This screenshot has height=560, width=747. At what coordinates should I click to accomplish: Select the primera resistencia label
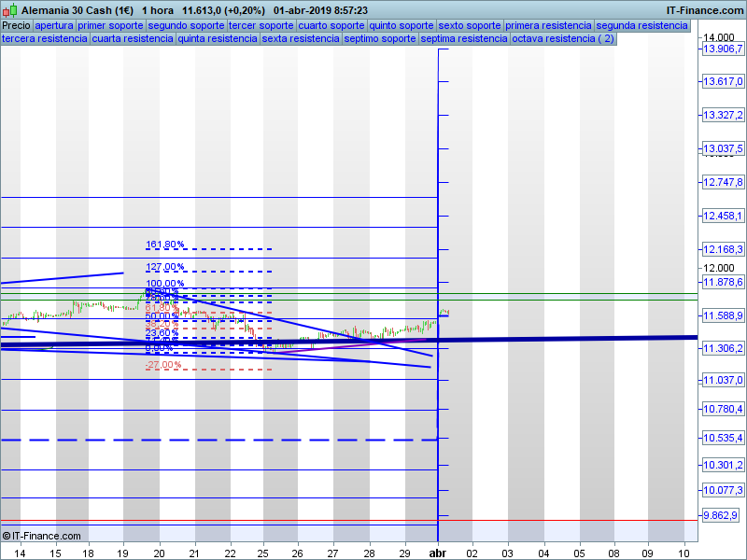[x=548, y=25]
